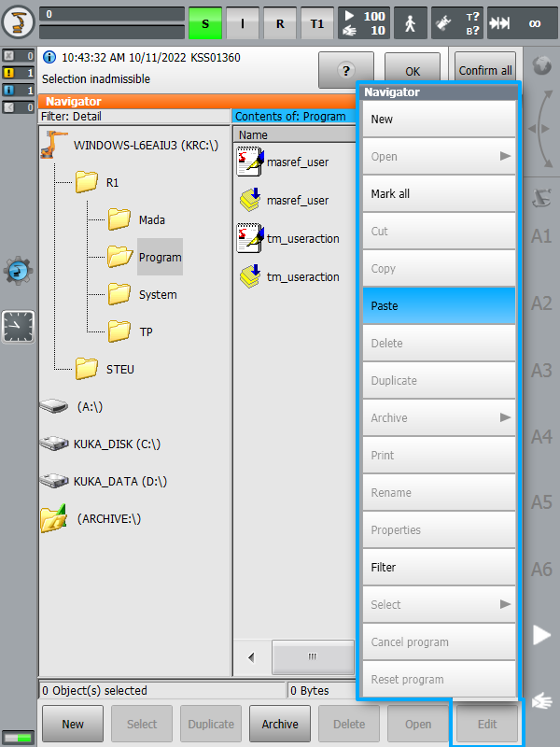Select the first masref_user file entry
This screenshot has height=747, width=560.
pyautogui.click(x=297, y=162)
